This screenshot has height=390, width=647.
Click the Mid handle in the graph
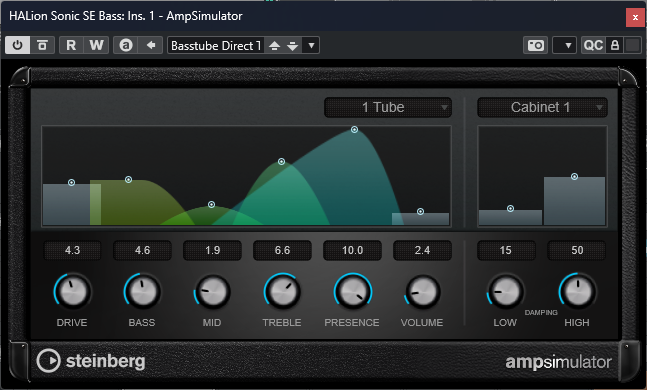click(x=211, y=204)
